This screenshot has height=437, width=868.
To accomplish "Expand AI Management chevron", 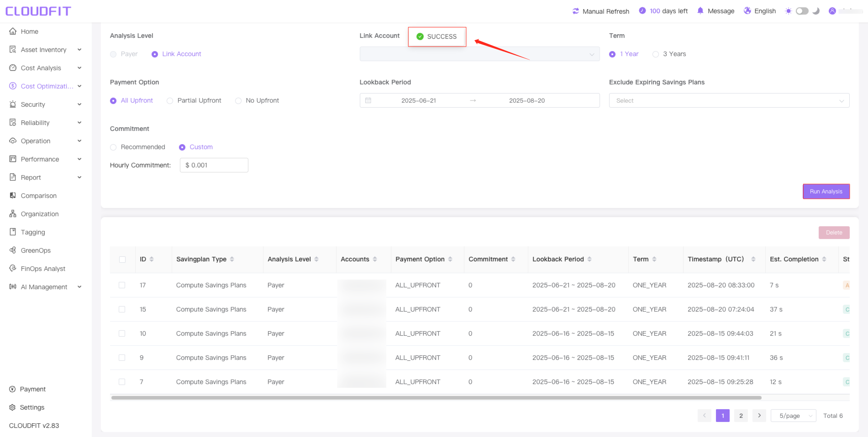I will pyautogui.click(x=79, y=287).
